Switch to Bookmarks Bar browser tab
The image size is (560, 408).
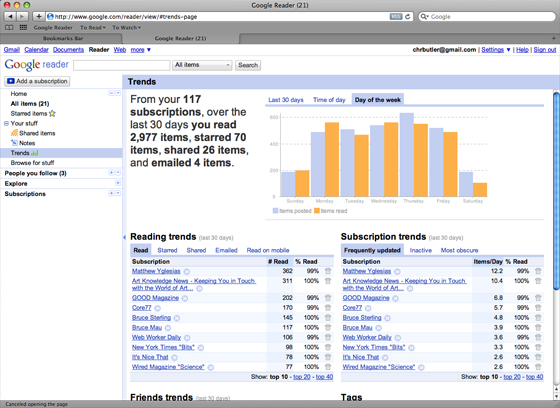(63, 38)
